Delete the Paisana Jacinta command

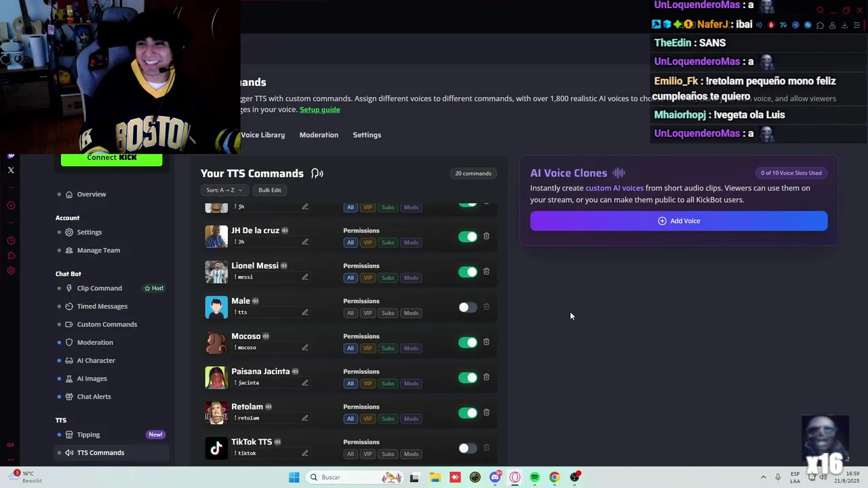486,377
